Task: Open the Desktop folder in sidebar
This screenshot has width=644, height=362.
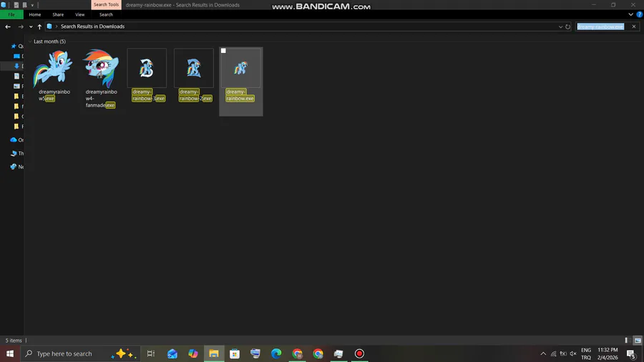Action: pyautogui.click(x=18, y=56)
